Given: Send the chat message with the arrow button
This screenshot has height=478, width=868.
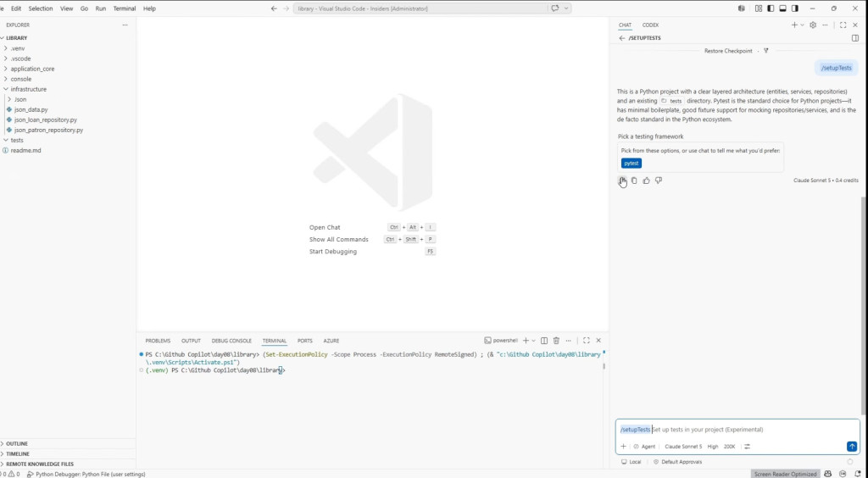Looking at the screenshot, I should (x=851, y=447).
